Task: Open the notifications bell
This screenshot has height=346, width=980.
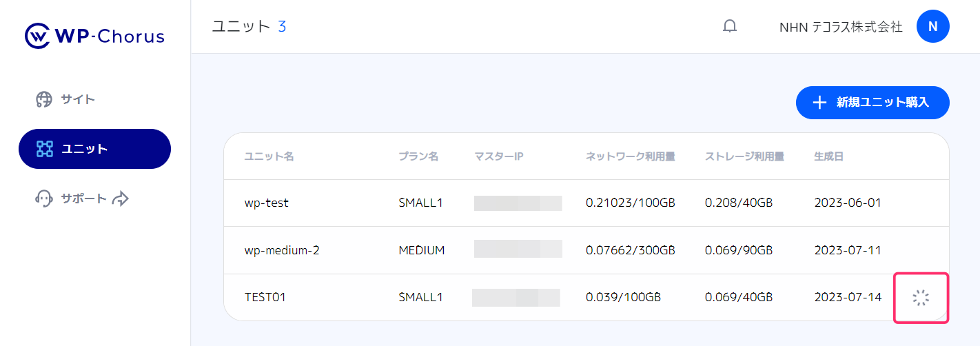Action: coord(729,26)
